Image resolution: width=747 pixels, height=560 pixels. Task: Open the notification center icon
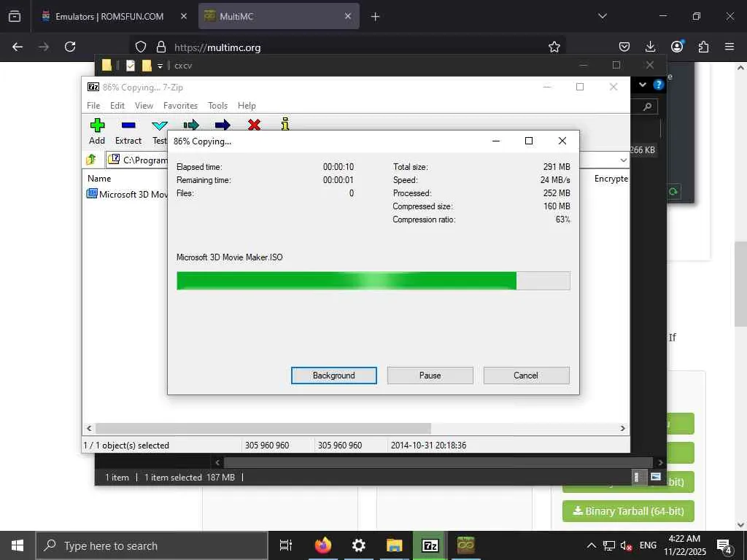[724, 547]
